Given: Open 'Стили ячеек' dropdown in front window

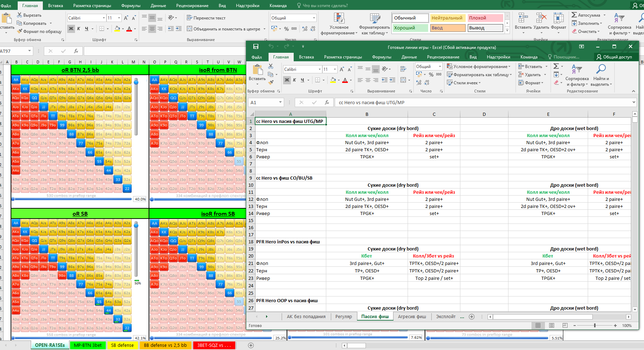Looking at the screenshot, I should point(464,83).
